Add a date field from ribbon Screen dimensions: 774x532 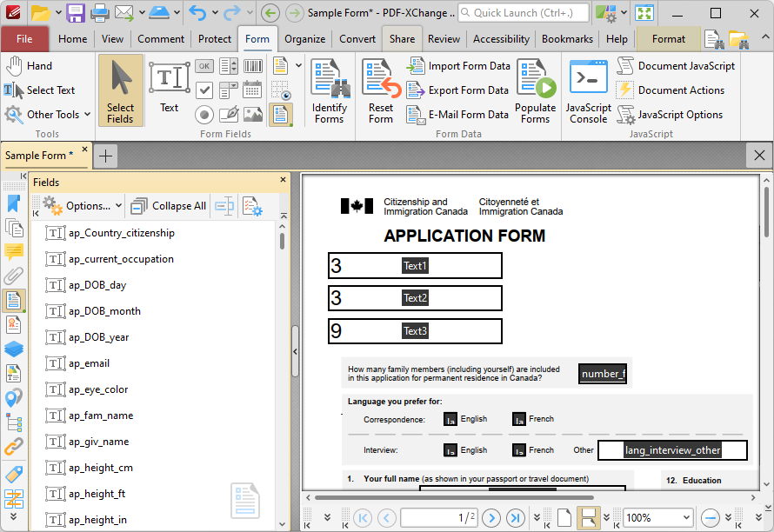tap(253, 90)
